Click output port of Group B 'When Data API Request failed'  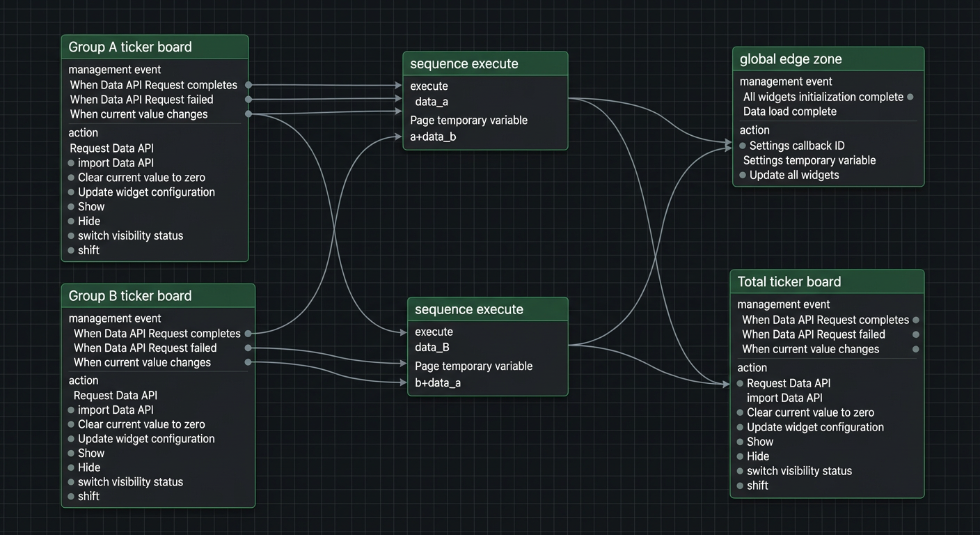pos(248,348)
